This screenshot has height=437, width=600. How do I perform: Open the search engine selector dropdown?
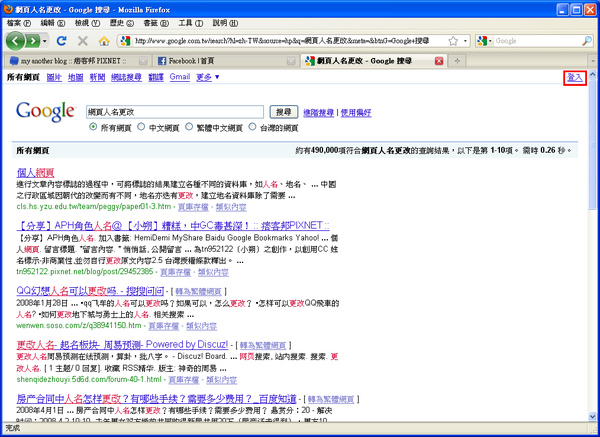[x=484, y=41]
